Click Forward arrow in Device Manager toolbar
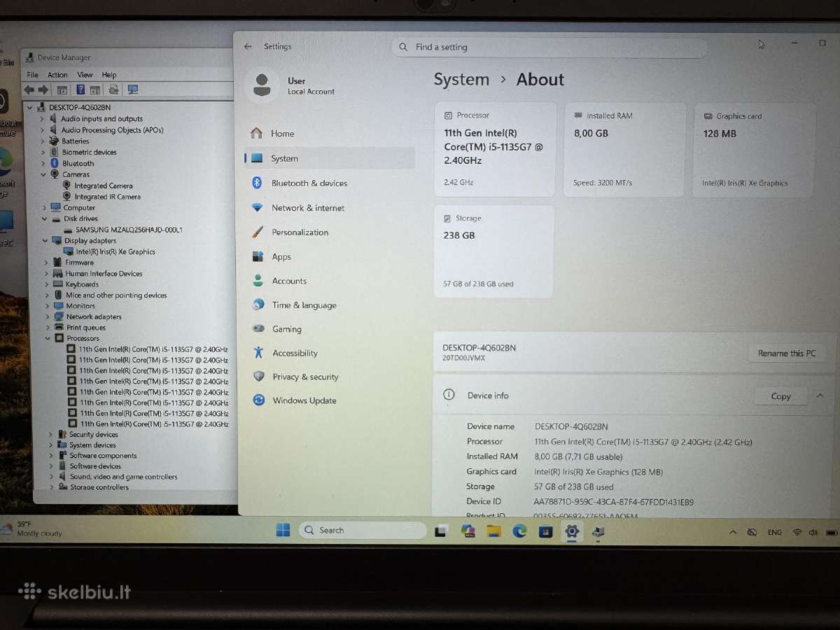The image size is (840, 630). pyautogui.click(x=43, y=90)
